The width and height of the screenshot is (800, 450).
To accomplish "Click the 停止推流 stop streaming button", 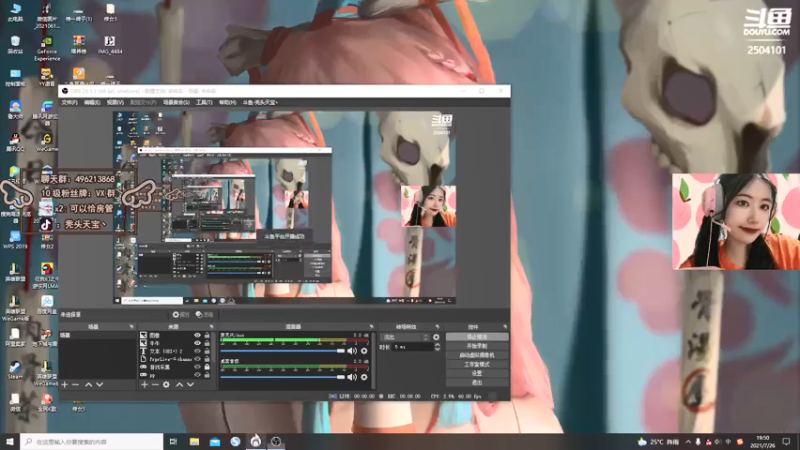I will [477, 337].
